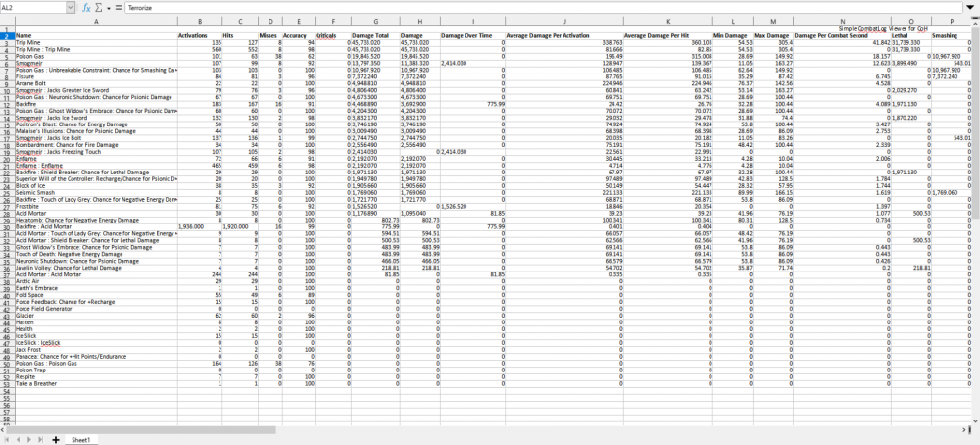Select the Activations header cell
Image resolution: width=980 pixels, height=445 pixels.
coord(193,35)
